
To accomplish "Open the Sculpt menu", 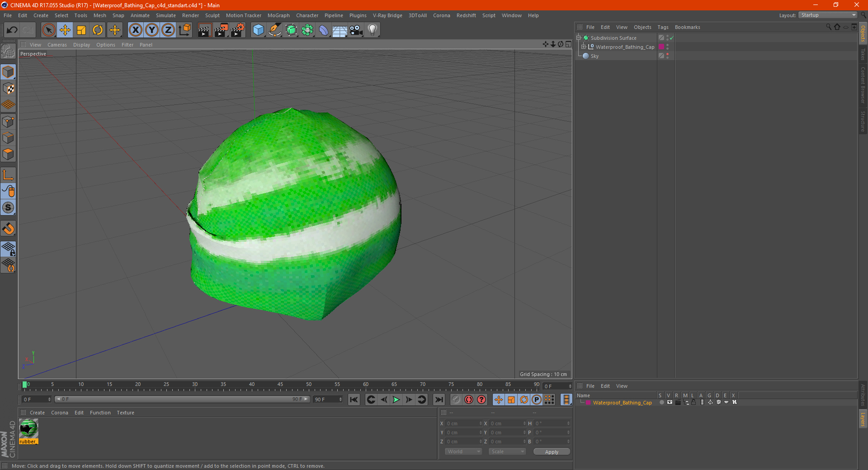I will 212,15.
